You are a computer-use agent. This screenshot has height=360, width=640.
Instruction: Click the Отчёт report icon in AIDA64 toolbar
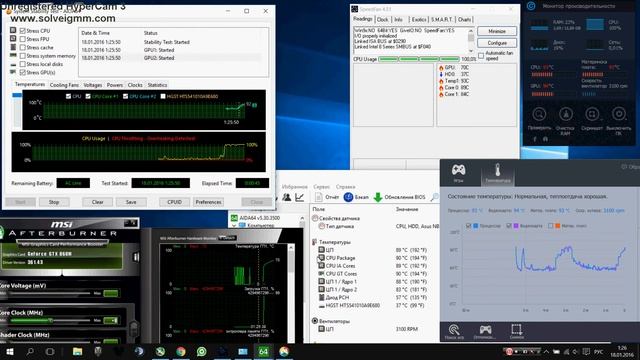(x=318, y=197)
